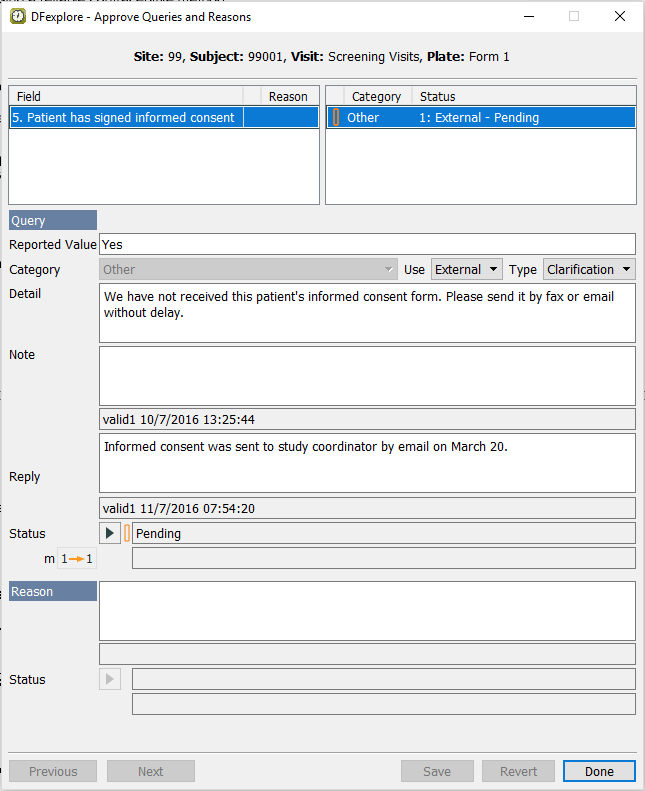Click the orange bracket icon beside Pending

pyautogui.click(x=127, y=533)
